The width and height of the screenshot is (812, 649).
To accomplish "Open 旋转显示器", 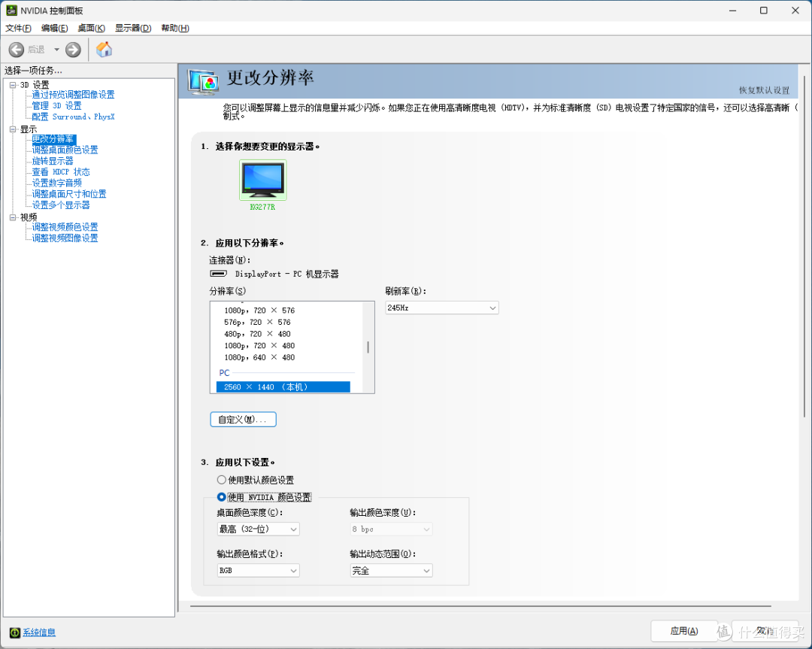I will (53, 161).
